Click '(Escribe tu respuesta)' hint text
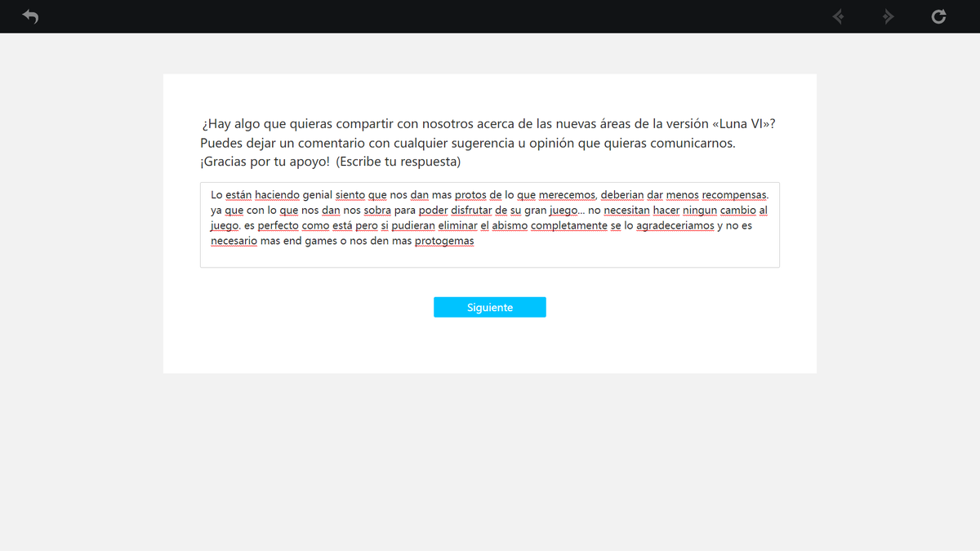The image size is (980, 551). (398, 162)
